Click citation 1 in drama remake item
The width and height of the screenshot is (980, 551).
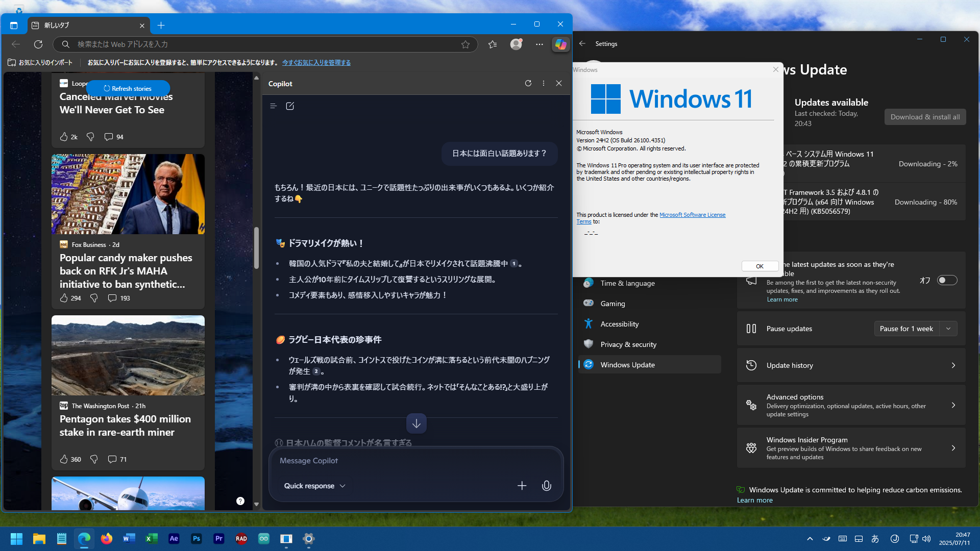click(x=514, y=264)
